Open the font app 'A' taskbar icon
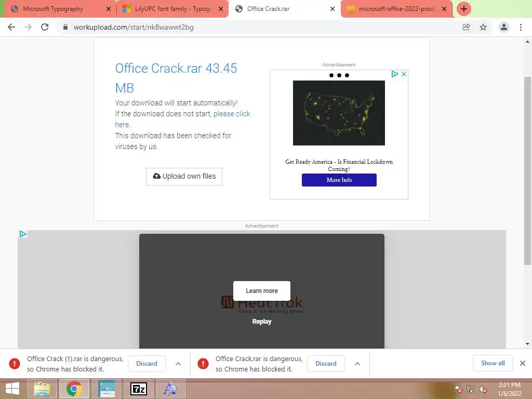Image resolution: width=532 pixels, height=399 pixels. point(170,389)
